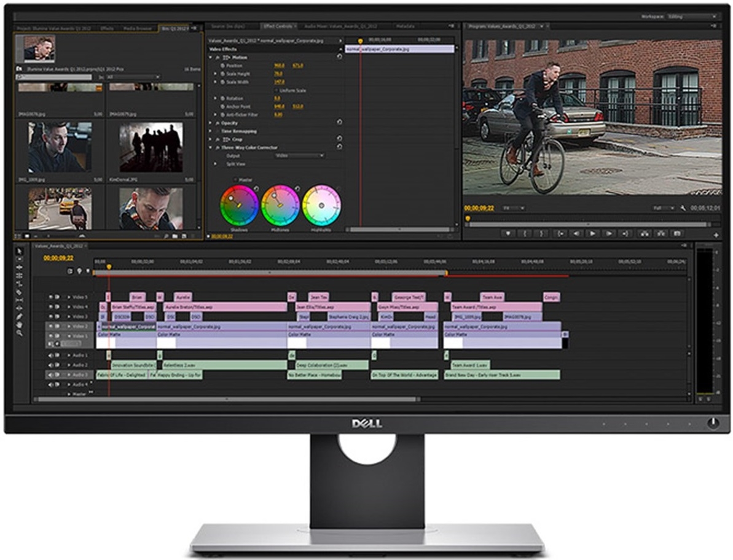Select the Rolling Edit tool
Viewport: 733px width, 560px height.
(19, 276)
